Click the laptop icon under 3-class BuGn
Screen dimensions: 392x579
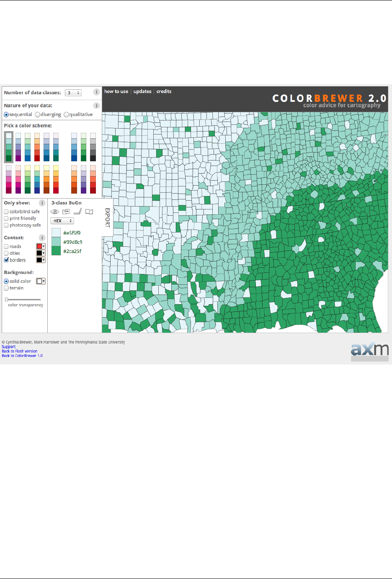point(77,211)
